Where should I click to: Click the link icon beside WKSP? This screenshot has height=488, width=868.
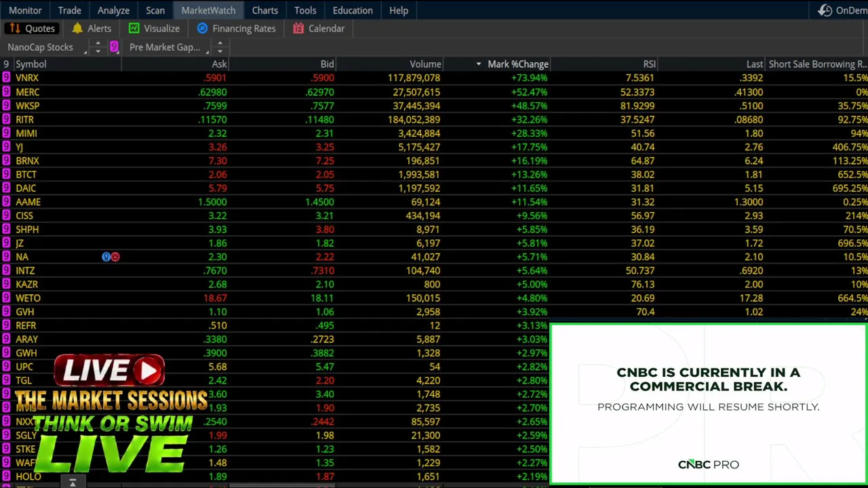(x=6, y=106)
